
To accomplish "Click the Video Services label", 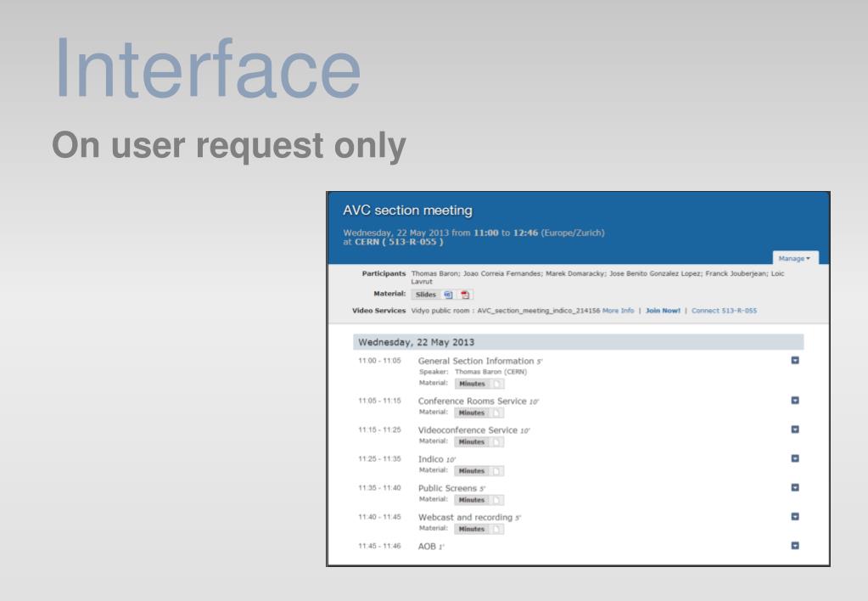I will [x=379, y=311].
